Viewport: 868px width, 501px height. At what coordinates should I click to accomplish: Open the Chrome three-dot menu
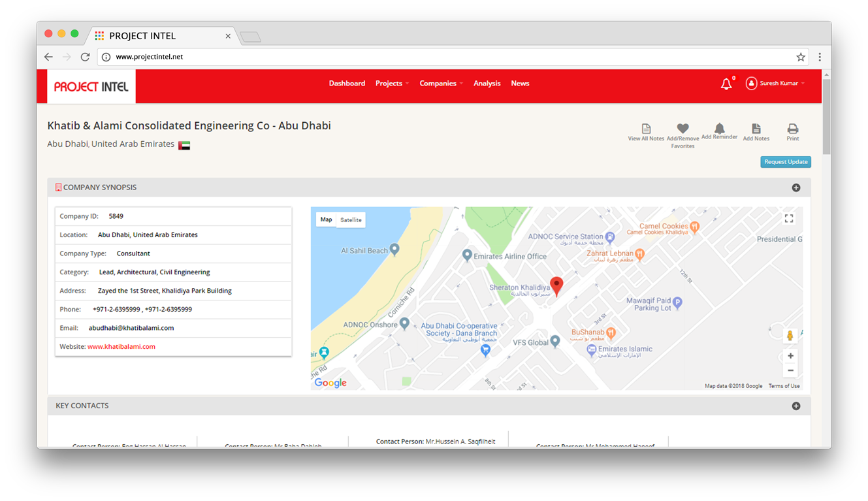click(820, 57)
